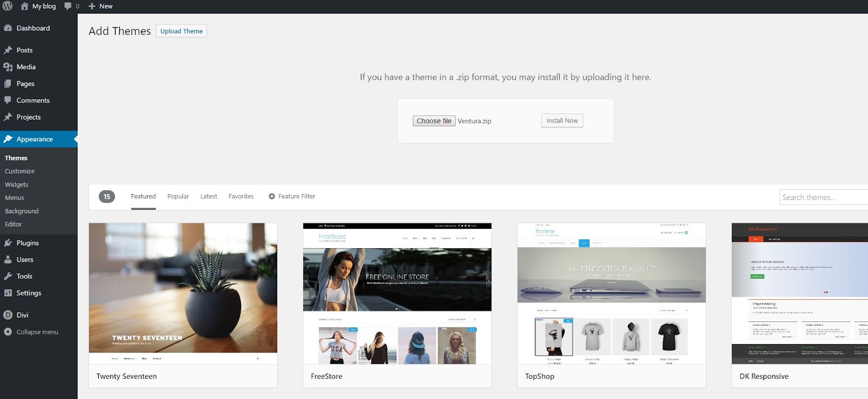Switch to the Featured tab

pos(143,196)
